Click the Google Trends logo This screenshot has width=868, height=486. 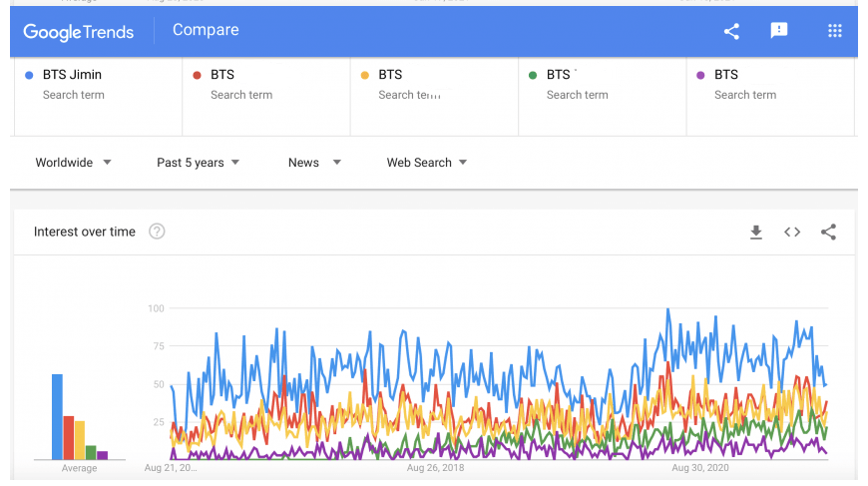tap(78, 32)
